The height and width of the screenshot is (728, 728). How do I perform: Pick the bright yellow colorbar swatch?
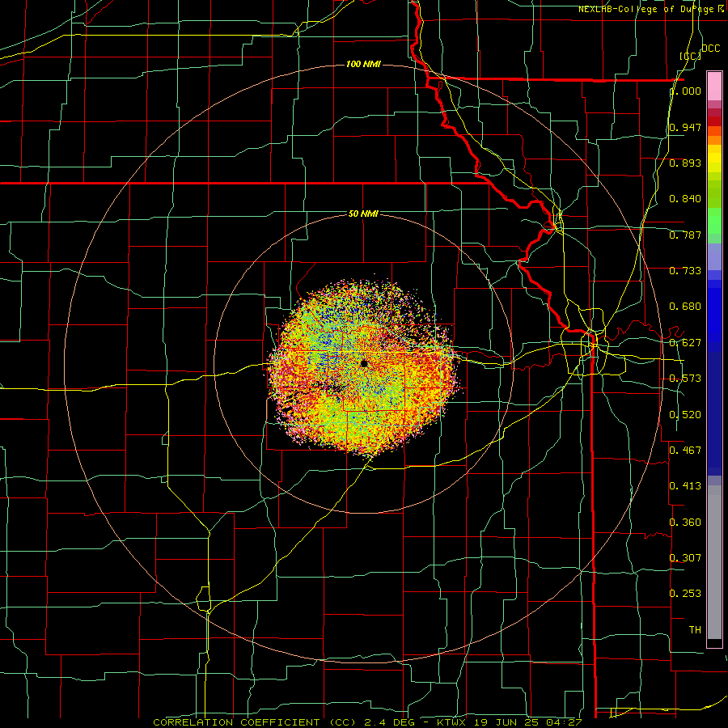pyautogui.click(x=714, y=159)
